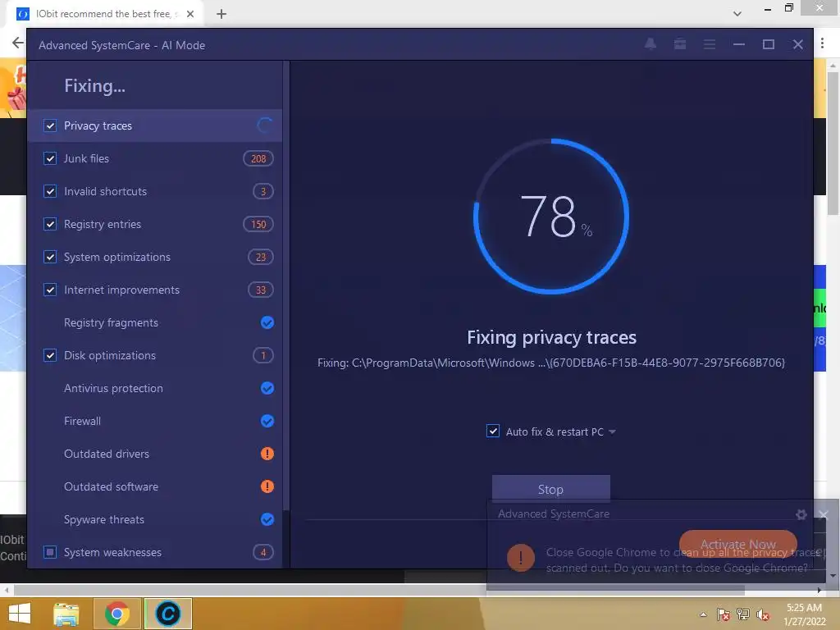Close the IObit browser tab

coord(190,14)
